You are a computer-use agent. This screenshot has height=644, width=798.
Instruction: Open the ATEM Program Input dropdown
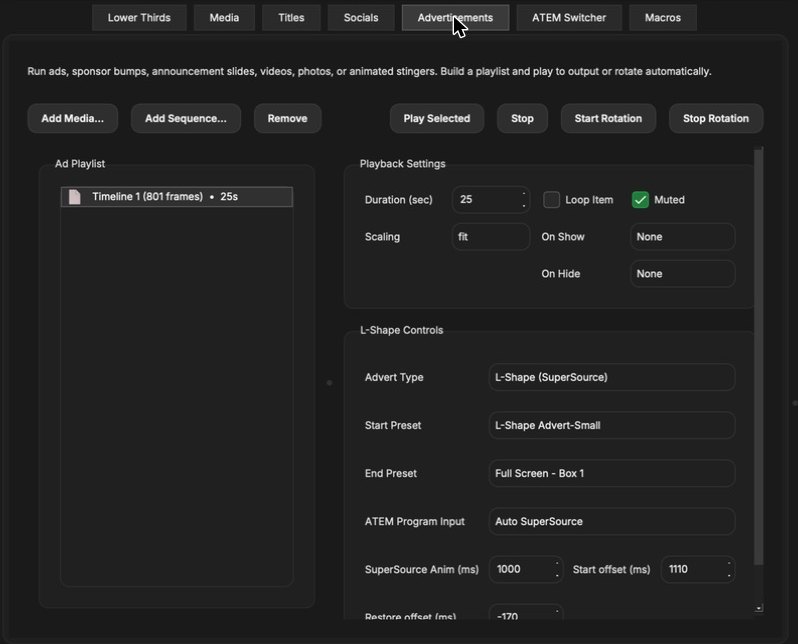(612, 522)
